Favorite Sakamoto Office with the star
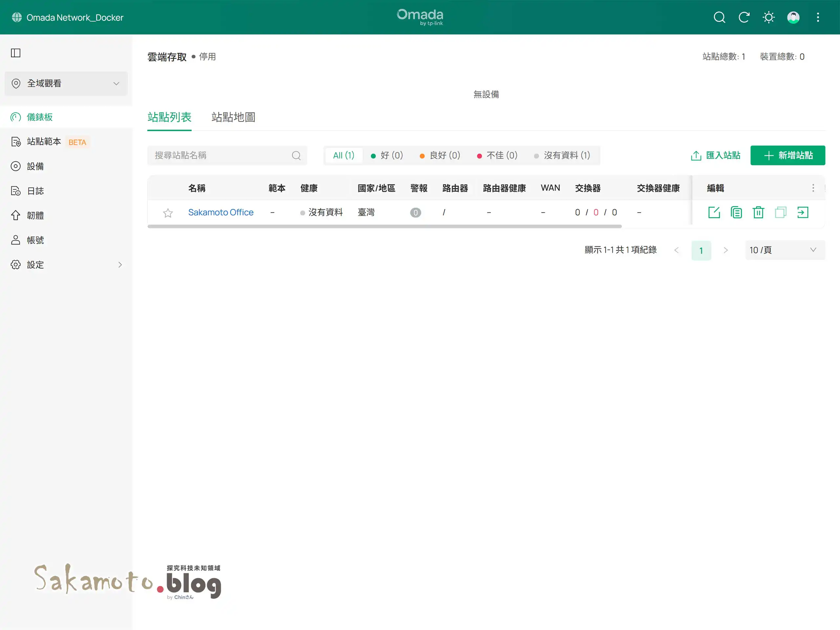The height and width of the screenshot is (630, 840). pos(168,213)
